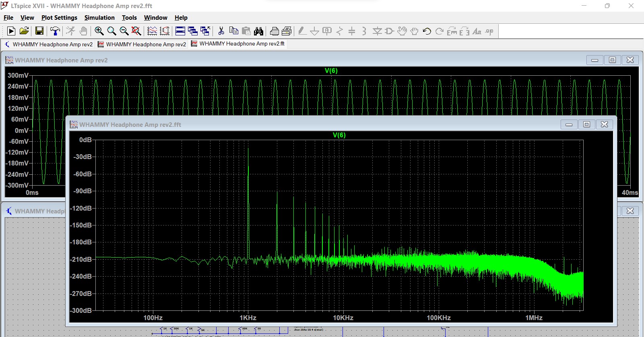644x337 pixels.
Task: Minimize the WHAMMY Headphone Amp rev2.fft child window
Action: (x=569, y=124)
